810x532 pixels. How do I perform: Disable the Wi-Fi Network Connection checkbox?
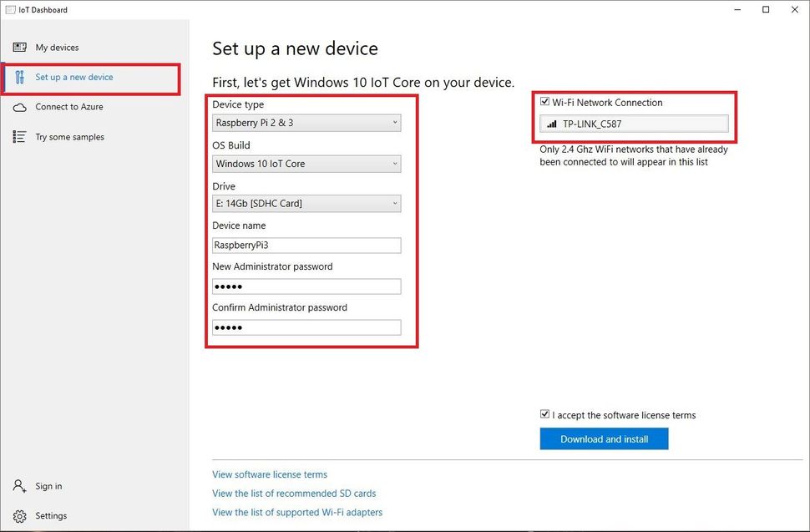tap(543, 102)
